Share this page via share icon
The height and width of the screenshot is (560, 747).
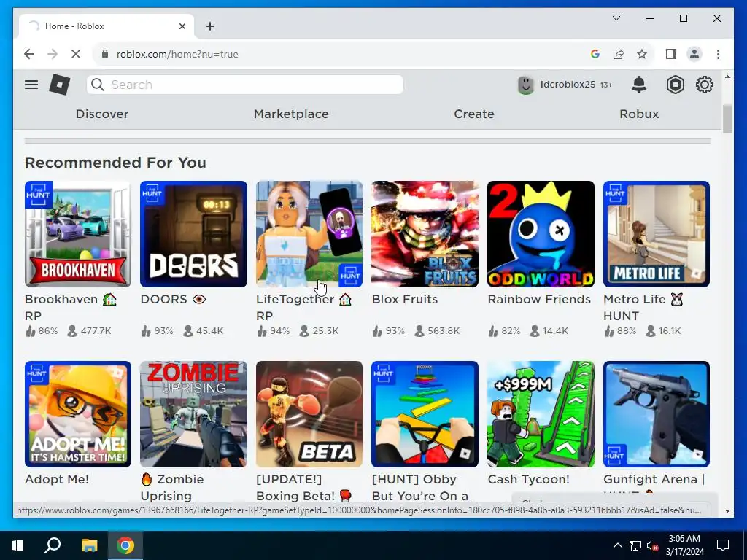click(619, 54)
